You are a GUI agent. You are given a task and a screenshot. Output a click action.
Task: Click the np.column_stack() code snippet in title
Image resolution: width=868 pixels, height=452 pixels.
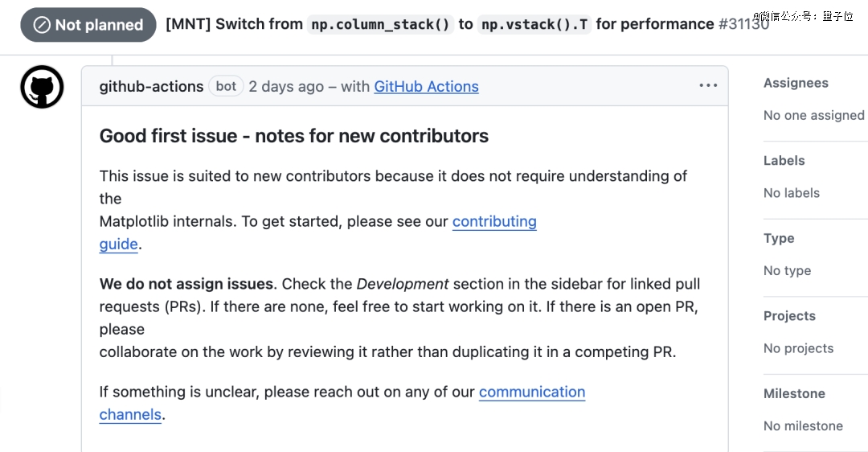380,24
